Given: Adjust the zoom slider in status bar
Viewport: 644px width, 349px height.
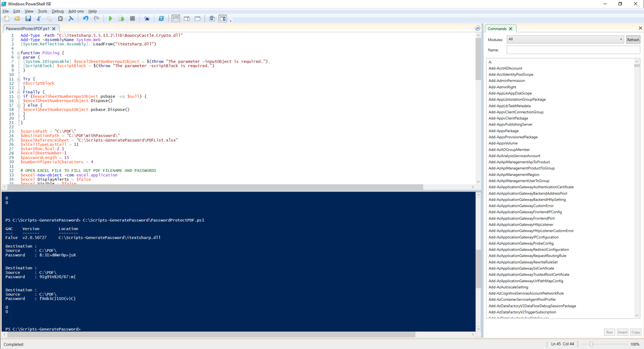Looking at the screenshot, I should point(592,344).
